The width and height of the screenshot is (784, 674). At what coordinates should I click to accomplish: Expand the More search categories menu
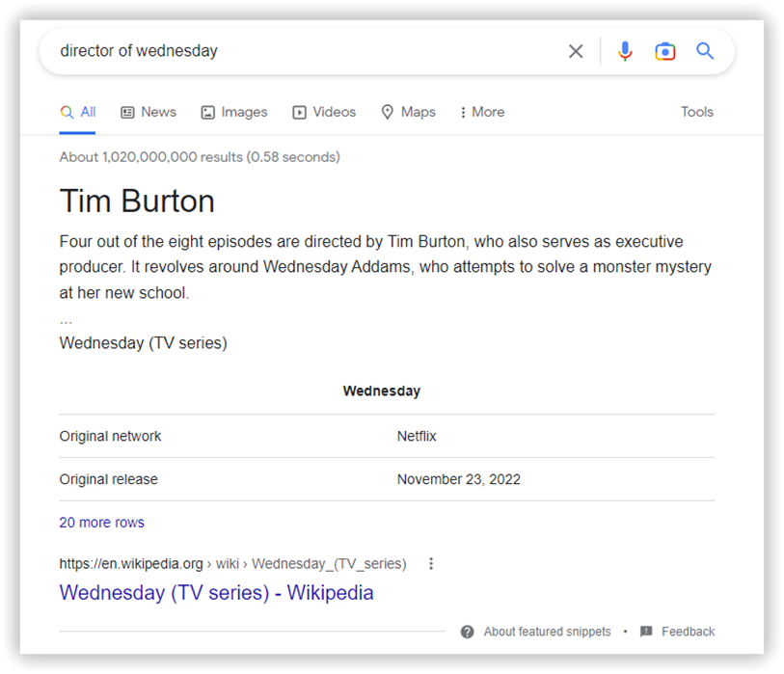(482, 112)
